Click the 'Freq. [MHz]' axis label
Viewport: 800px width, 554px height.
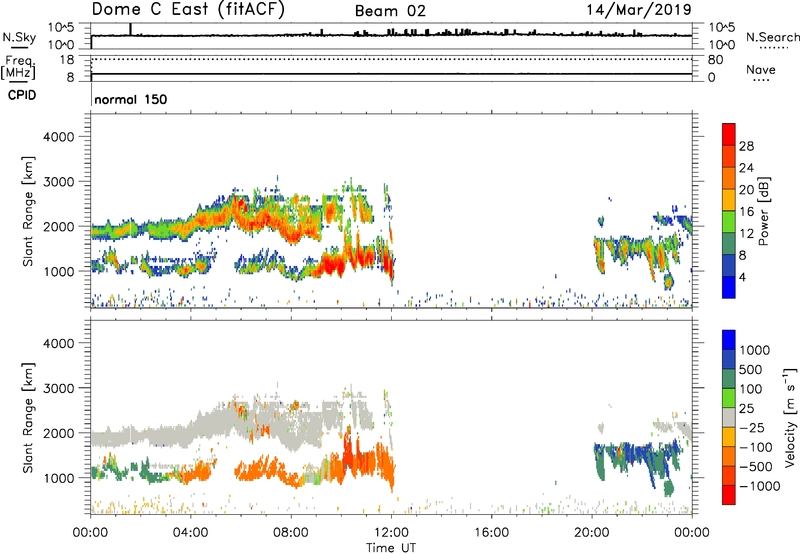coord(18,67)
